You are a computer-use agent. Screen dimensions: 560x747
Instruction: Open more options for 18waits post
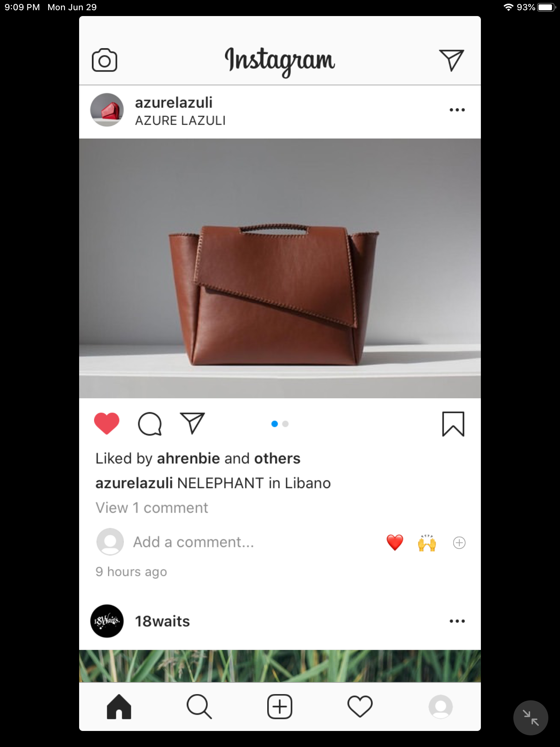[457, 621]
